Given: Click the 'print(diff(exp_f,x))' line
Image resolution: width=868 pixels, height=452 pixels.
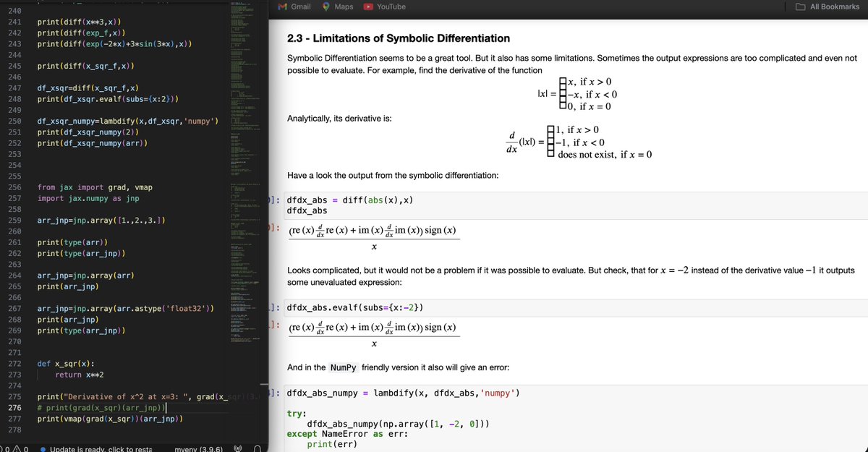Looking at the screenshot, I should pos(82,33).
